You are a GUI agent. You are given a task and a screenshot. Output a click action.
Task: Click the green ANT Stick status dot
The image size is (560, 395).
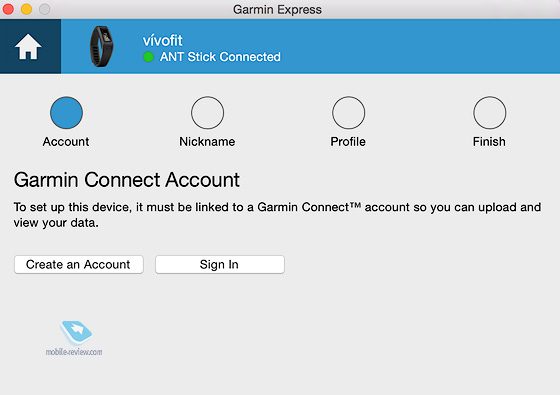148,57
